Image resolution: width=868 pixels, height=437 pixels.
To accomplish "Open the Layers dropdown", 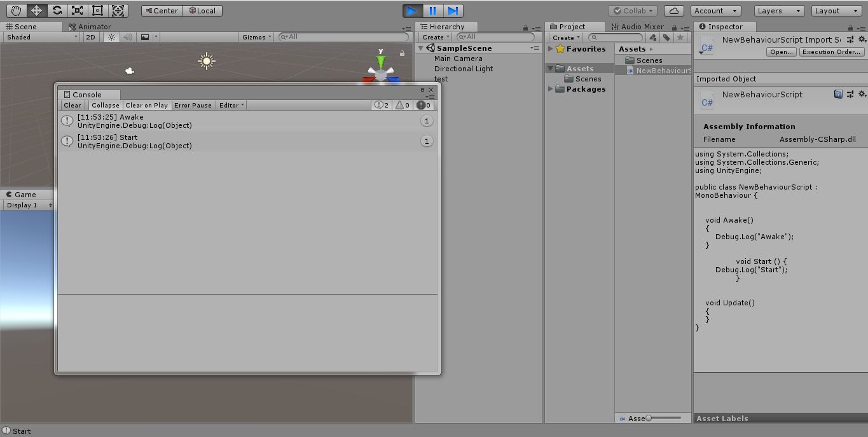I will coord(779,11).
